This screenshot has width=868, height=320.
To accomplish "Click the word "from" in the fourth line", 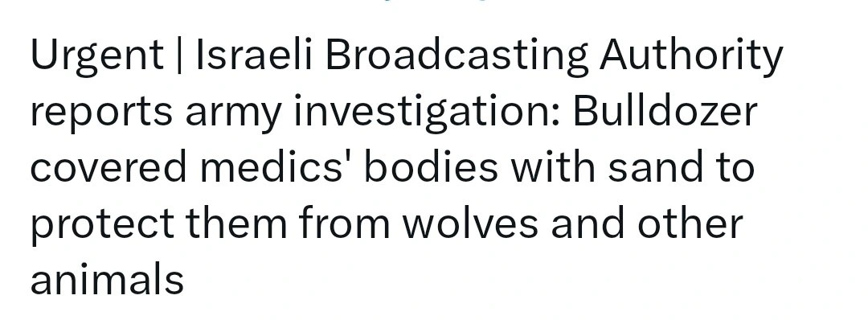I will tap(345, 223).
